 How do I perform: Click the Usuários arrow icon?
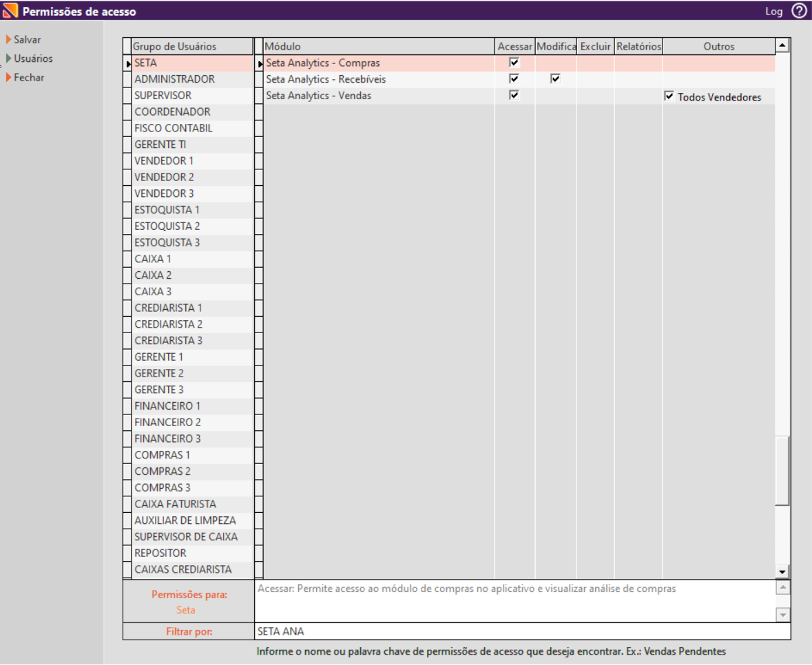point(8,59)
